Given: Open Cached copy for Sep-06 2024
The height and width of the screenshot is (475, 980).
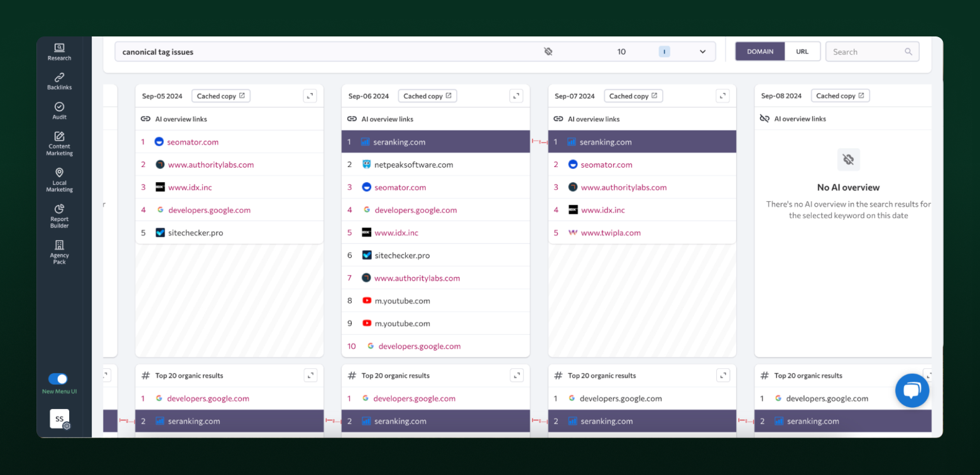Looking at the screenshot, I should (427, 96).
